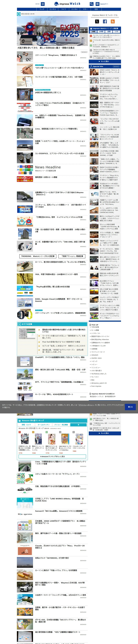Switch popular ranking to 1週間

click(109, 32)
